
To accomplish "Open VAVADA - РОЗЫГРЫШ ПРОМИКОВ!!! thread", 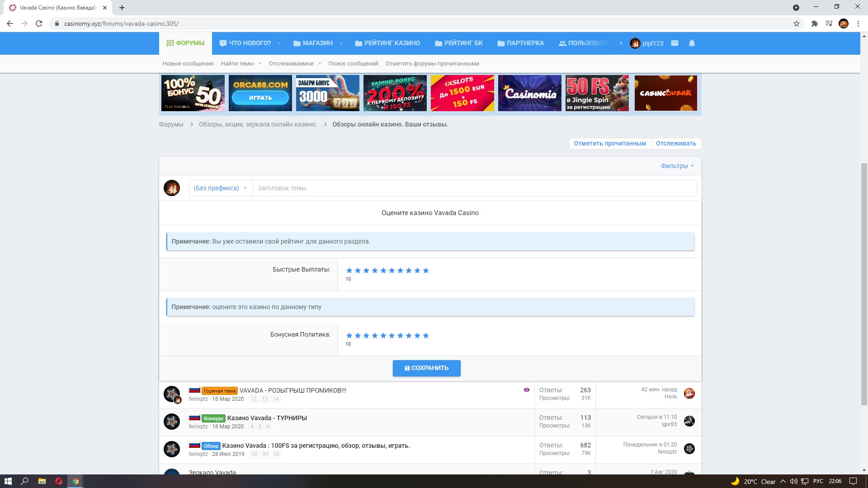I will tap(293, 390).
